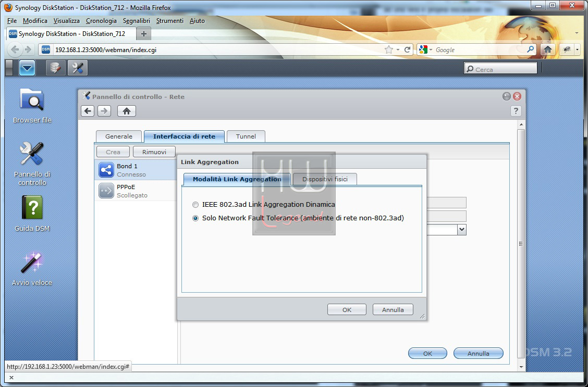Minimize the Pannello di controllo window
Viewport: 588px width, 387px height.
tap(507, 97)
